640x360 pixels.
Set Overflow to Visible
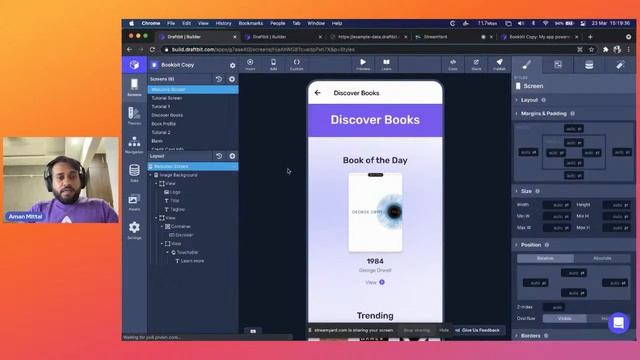(x=564, y=318)
